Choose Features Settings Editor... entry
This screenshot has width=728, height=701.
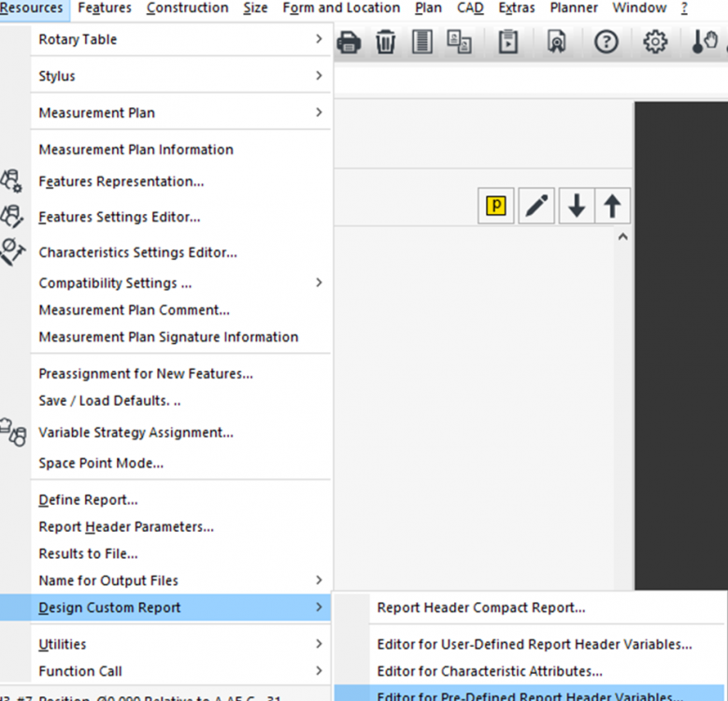(120, 217)
